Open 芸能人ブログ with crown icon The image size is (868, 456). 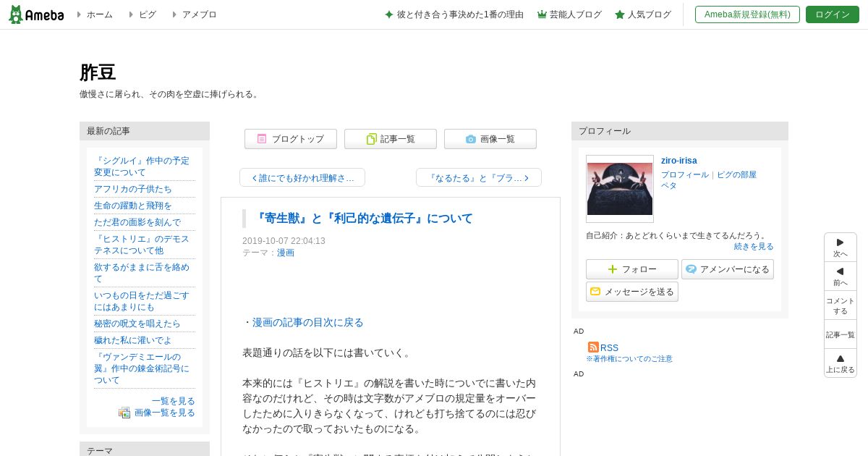click(569, 14)
